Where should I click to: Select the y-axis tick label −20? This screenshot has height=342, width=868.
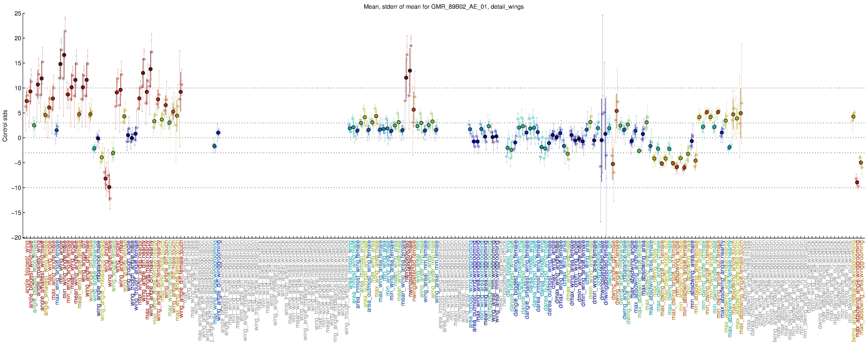(x=16, y=238)
